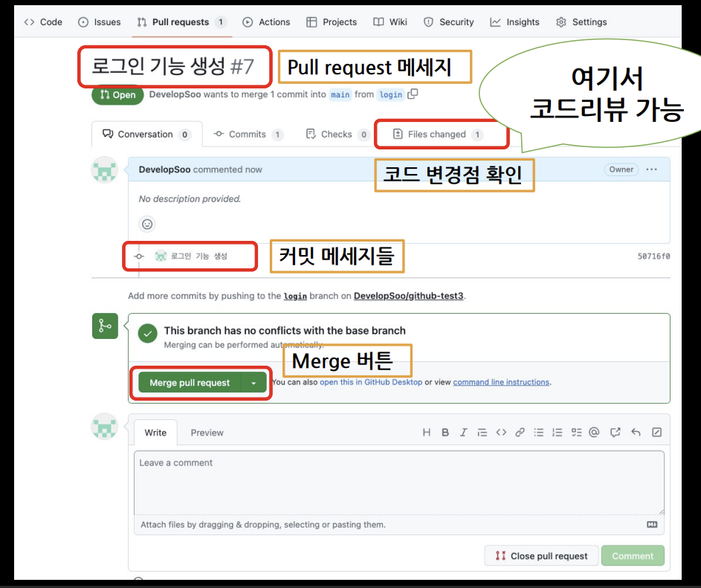Viewport: 701px width, 588px height.
Task: Click the green Open status badge
Action: pos(117,95)
